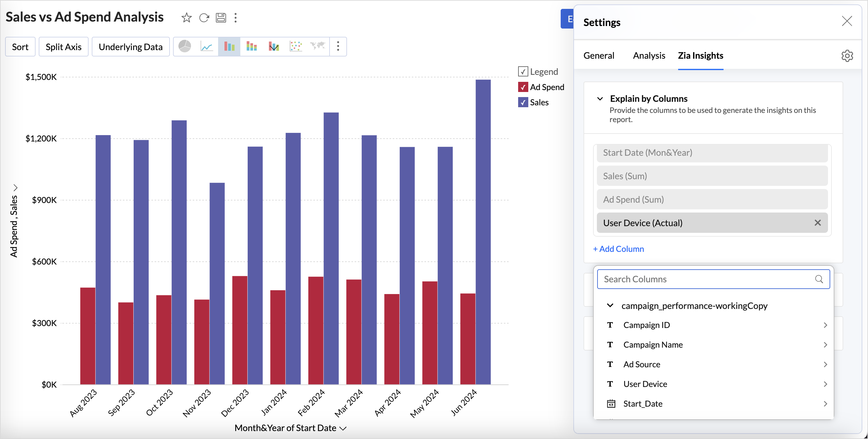Switch to the pie chart type
868x439 pixels.
185,46
